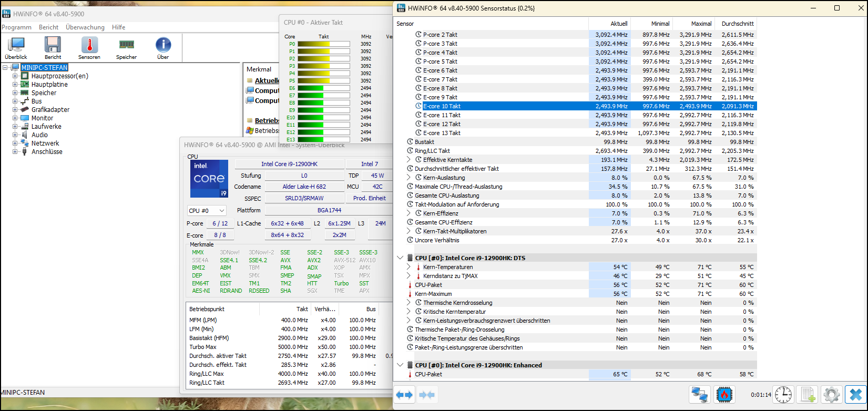The width and height of the screenshot is (868, 411).
Task: Open sensor settings gear icon
Action: click(x=831, y=394)
